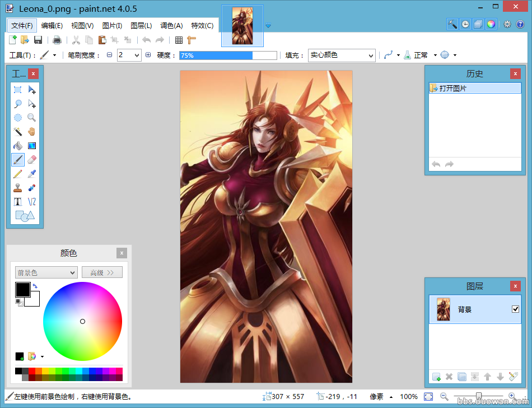Activate the Gradient tool
Screen dimensions: 532x408
31,146
